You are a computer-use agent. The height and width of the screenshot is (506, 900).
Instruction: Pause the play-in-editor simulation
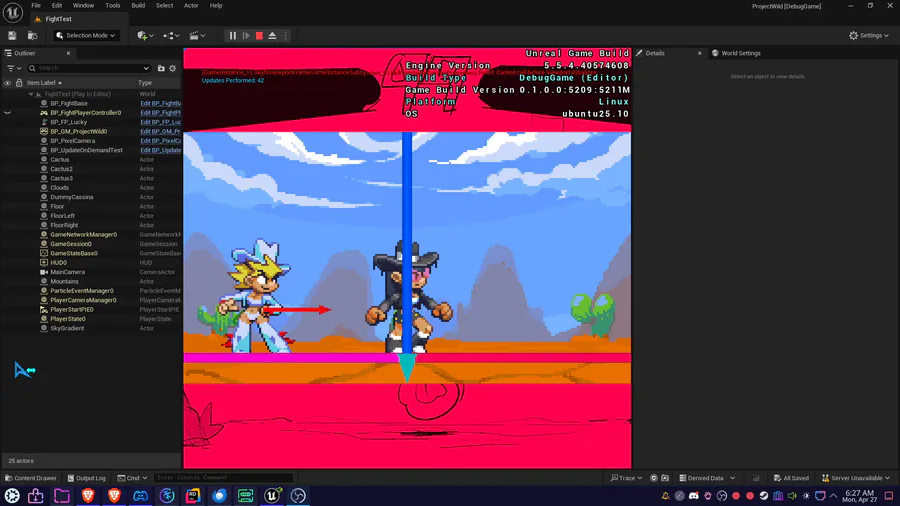(232, 36)
